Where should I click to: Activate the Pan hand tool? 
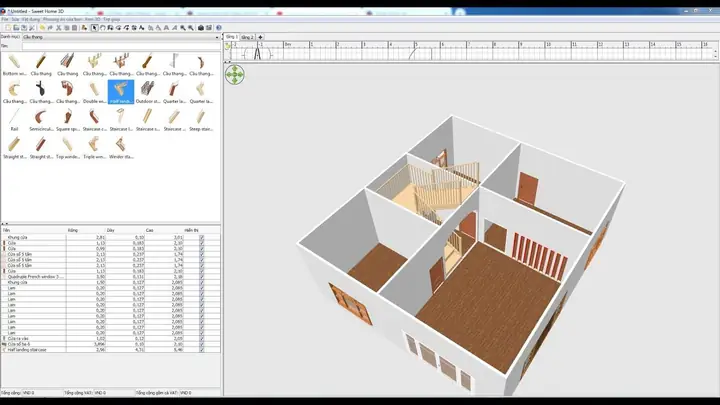pos(102,28)
